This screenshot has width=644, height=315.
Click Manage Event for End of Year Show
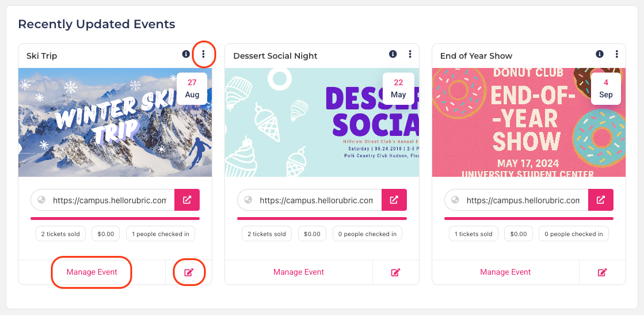(506, 272)
